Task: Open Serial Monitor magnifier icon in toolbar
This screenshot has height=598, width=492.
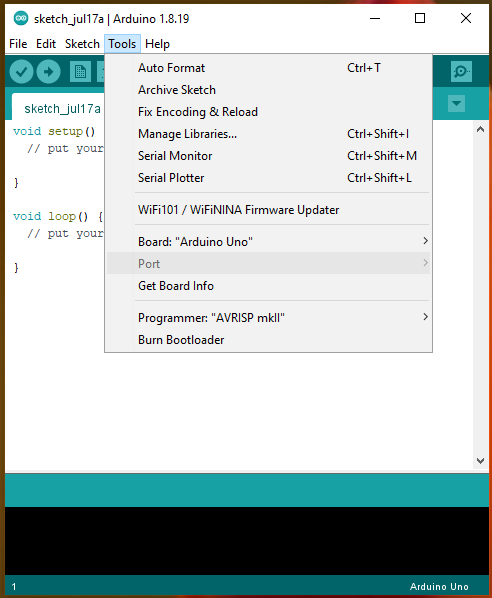Action: (x=461, y=71)
